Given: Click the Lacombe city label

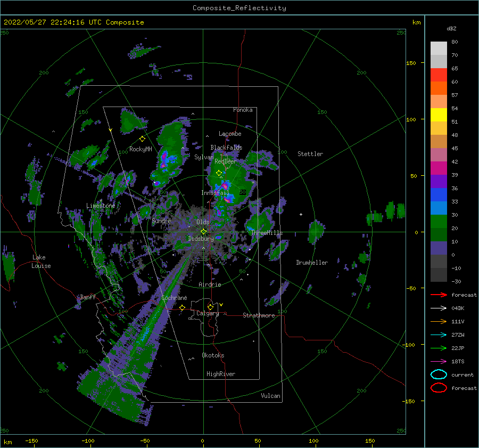Looking at the screenshot, I should (x=230, y=134).
